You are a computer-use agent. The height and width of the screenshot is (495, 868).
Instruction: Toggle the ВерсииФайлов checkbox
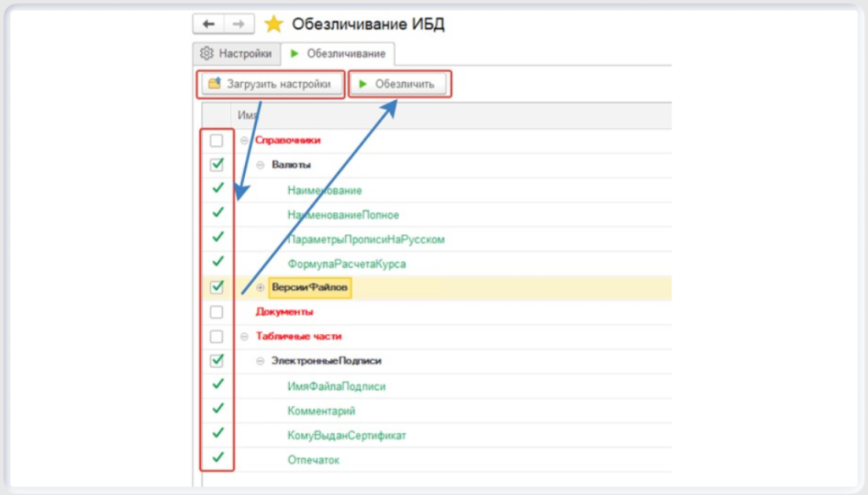coord(217,287)
